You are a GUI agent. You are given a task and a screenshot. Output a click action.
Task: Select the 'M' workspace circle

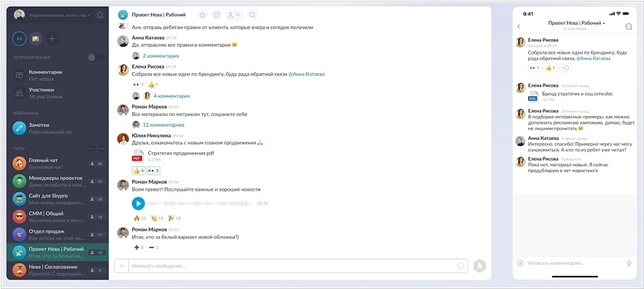tap(19, 39)
